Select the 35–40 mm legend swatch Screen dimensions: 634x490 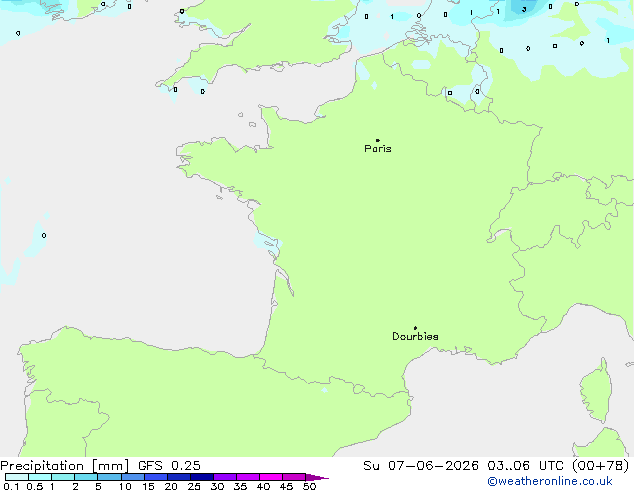tap(248, 477)
